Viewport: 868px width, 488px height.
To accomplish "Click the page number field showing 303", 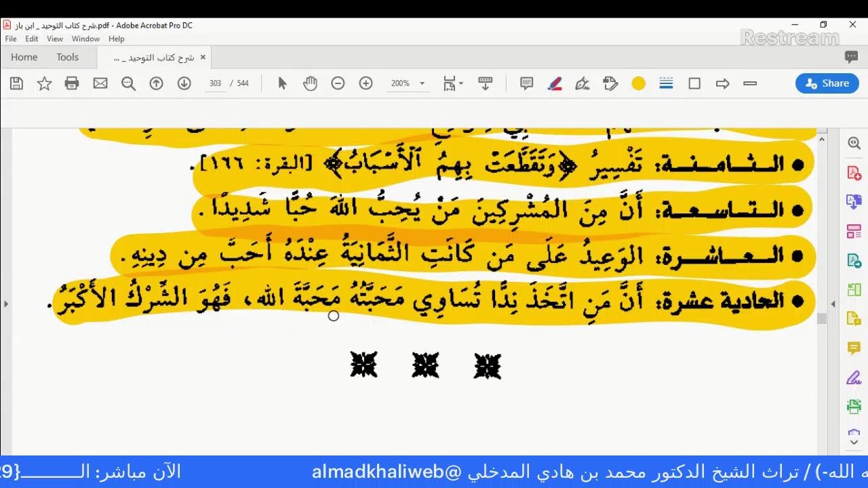I will click(x=215, y=83).
